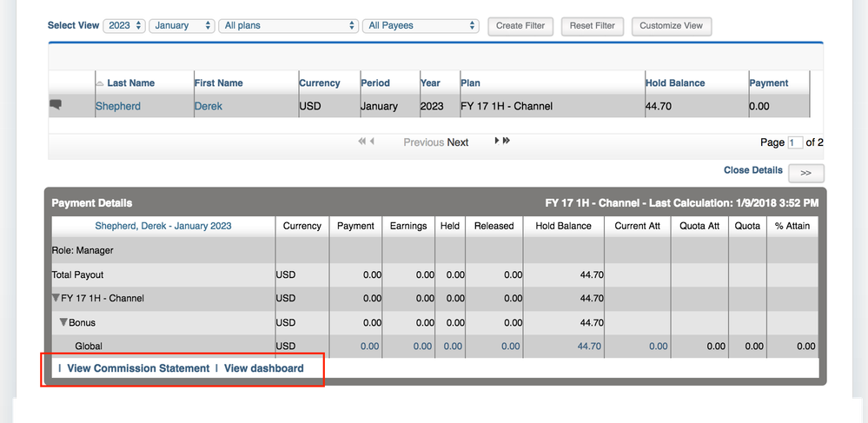Go to next page single-arrow icon
Screen dimensions: 868x423
click(497, 141)
